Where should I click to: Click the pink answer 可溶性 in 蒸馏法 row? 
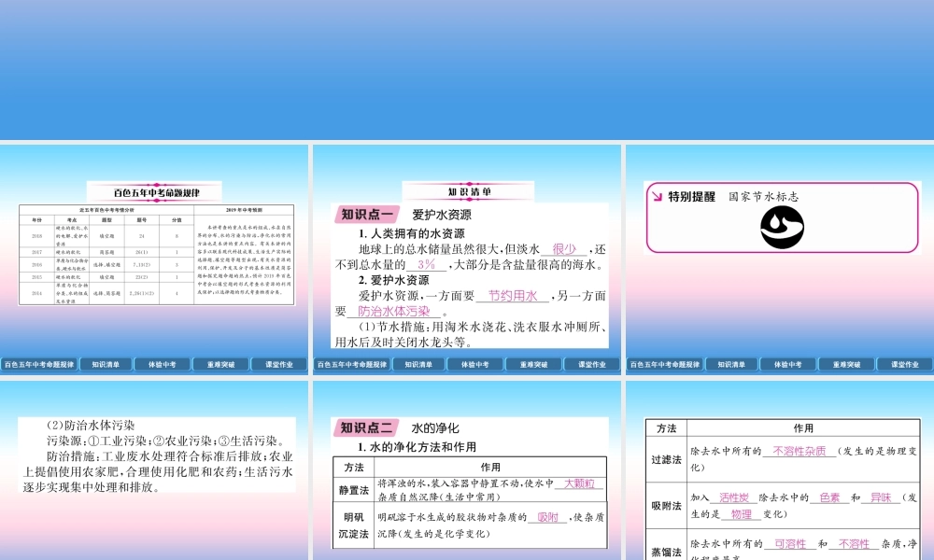pos(790,544)
